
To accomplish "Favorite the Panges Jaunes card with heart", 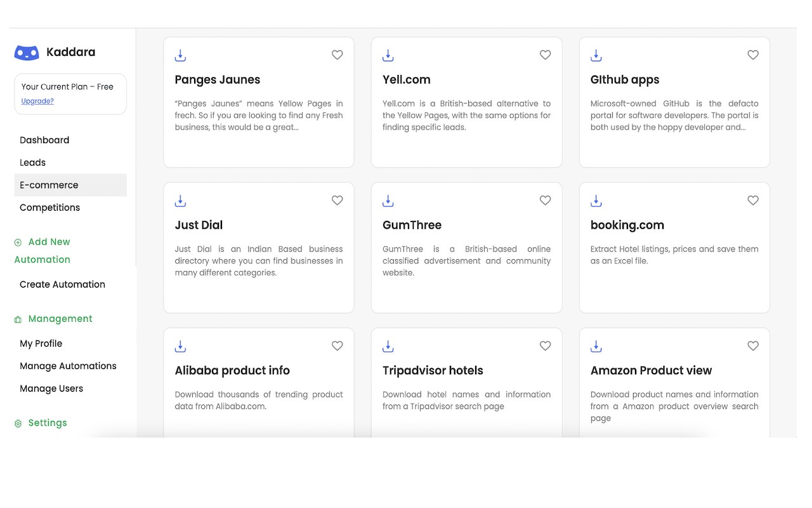I will point(337,55).
